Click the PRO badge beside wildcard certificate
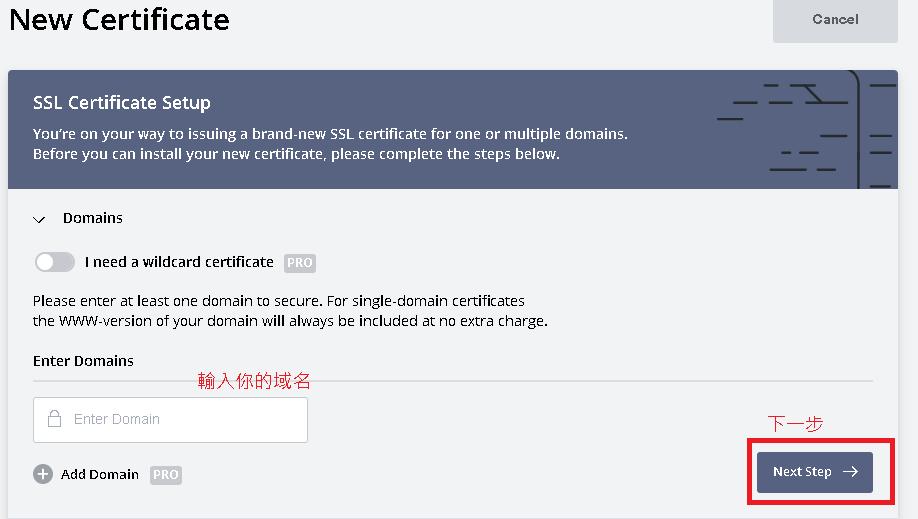Viewport: 918px width, 519px height. (300, 263)
